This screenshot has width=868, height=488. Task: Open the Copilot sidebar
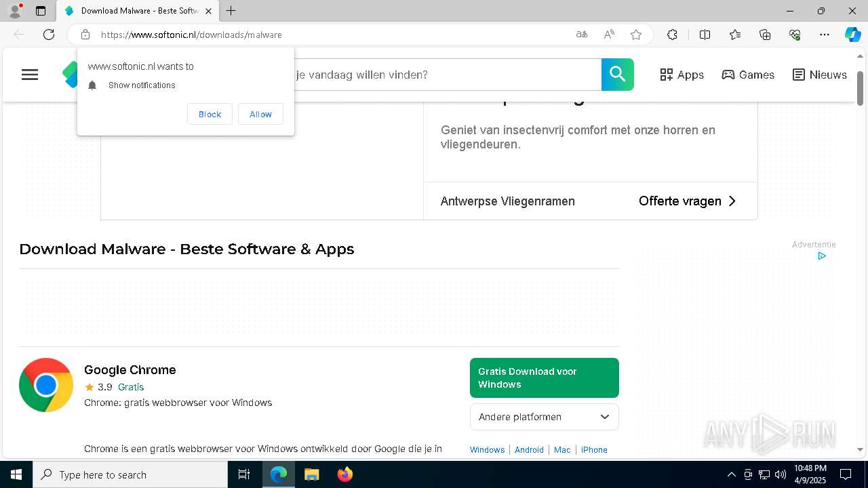(852, 35)
